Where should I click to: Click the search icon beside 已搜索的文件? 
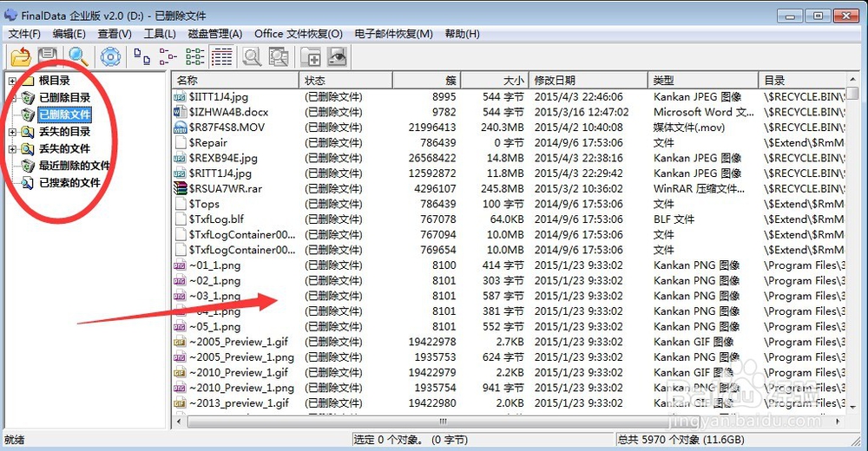click(x=28, y=183)
